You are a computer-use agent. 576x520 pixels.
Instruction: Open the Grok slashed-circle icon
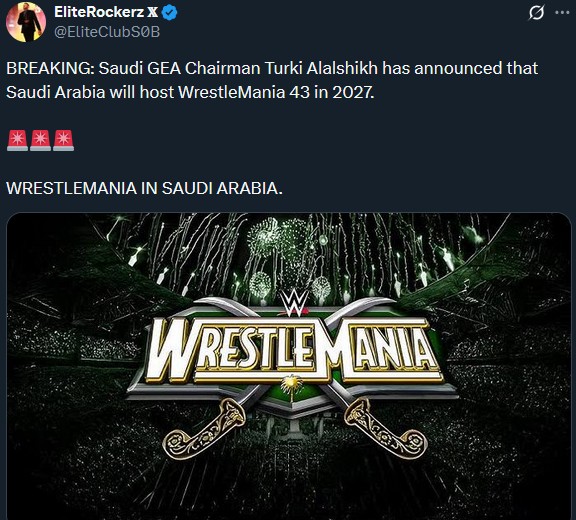pyautogui.click(x=536, y=13)
